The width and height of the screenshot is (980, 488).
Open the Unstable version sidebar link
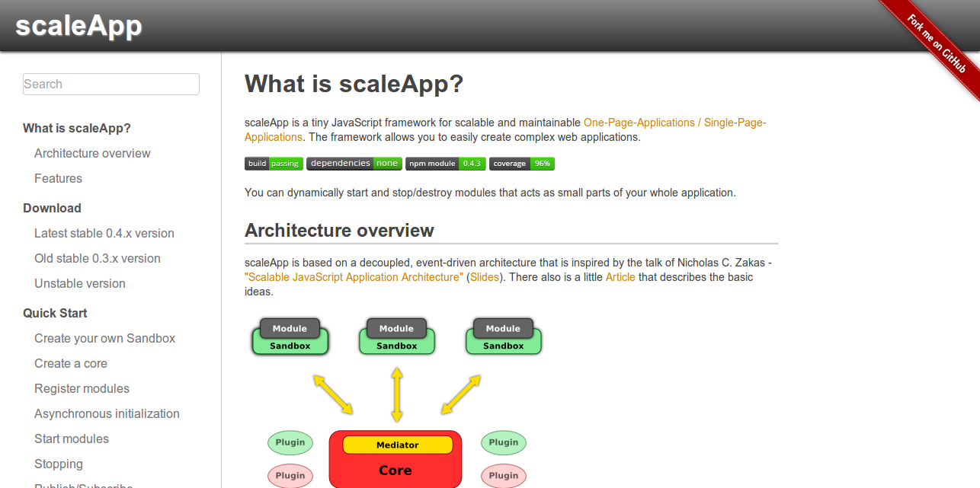(x=80, y=283)
